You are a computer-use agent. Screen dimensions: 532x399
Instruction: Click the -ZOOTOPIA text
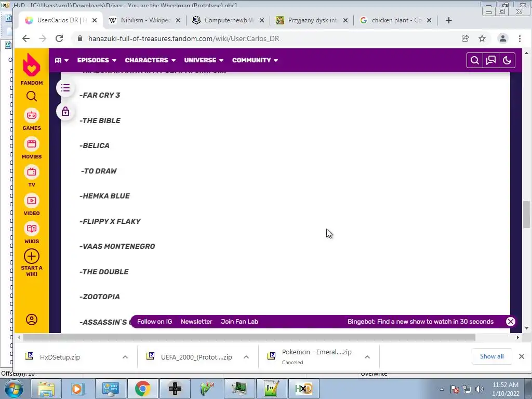click(99, 297)
